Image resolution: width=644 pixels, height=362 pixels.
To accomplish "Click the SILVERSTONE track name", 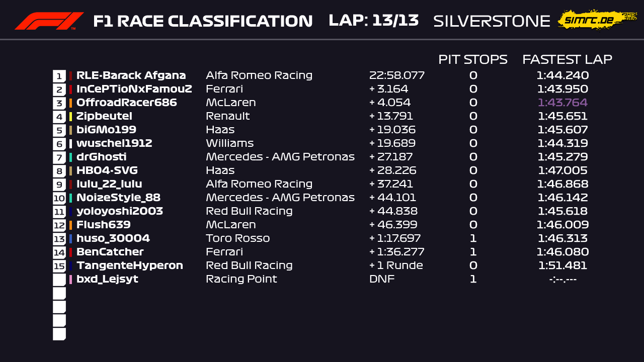I will pyautogui.click(x=492, y=21).
